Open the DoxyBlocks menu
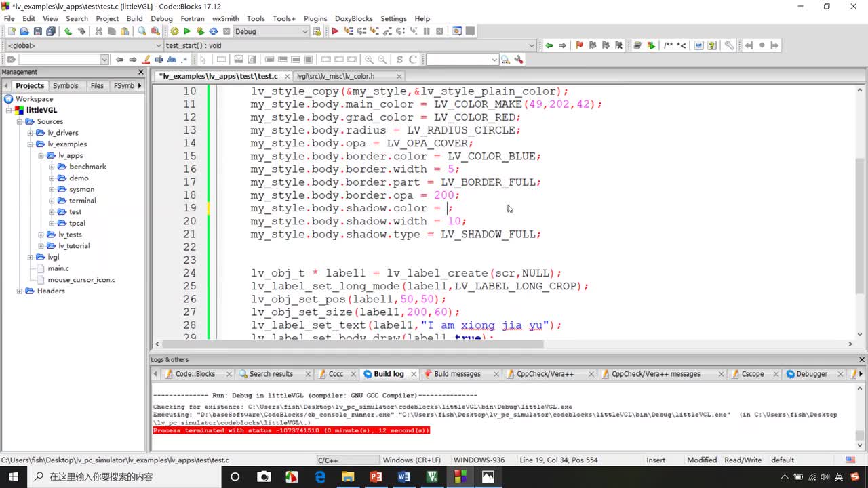Viewport: 868px width, 488px height. [353, 18]
